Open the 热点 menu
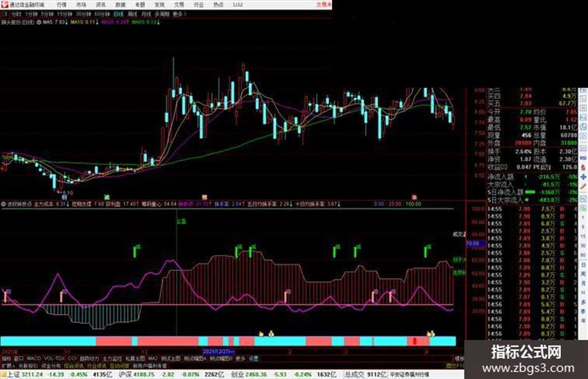The width and height of the screenshot is (588, 379). [218, 5]
